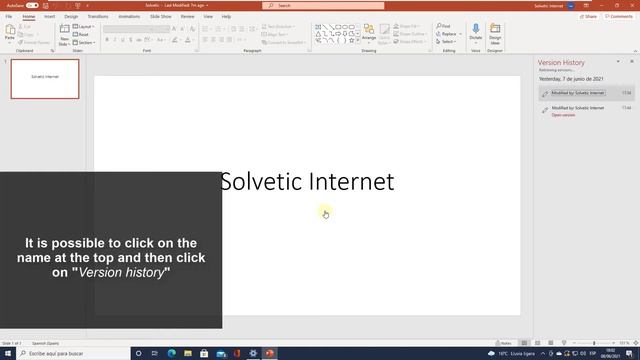The width and height of the screenshot is (640, 360).
Task: Select the second Modified by Solvetic Internet version
Action: [x=586, y=111]
